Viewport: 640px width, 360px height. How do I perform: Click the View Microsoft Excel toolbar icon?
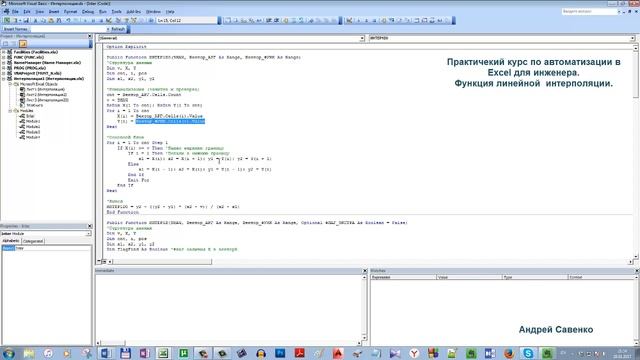pyautogui.click(x=7, y=20)
